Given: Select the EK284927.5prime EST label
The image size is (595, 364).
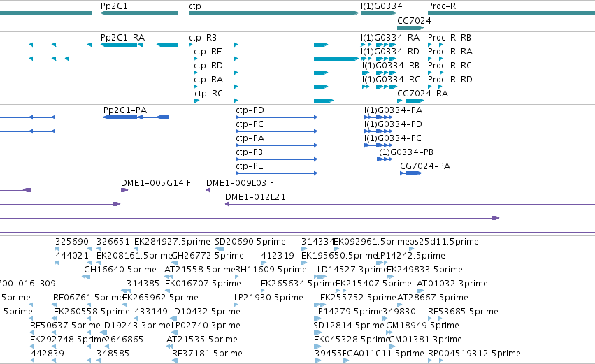Looking at the screenshot, I should click(172, 242).
